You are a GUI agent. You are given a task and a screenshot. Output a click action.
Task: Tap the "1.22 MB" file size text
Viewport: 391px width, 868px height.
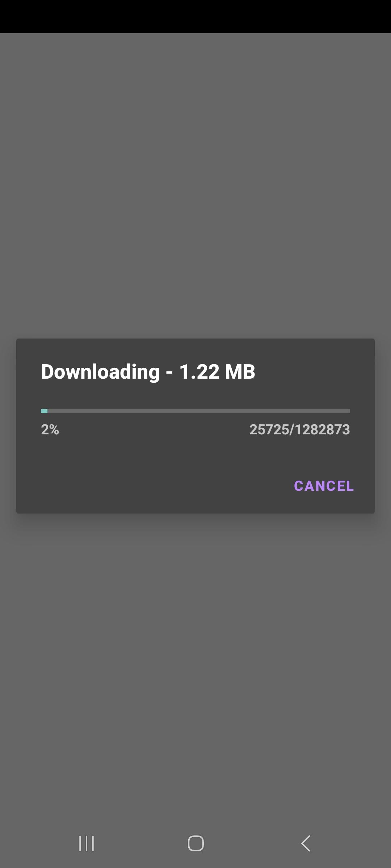click(x=217, y=372)
